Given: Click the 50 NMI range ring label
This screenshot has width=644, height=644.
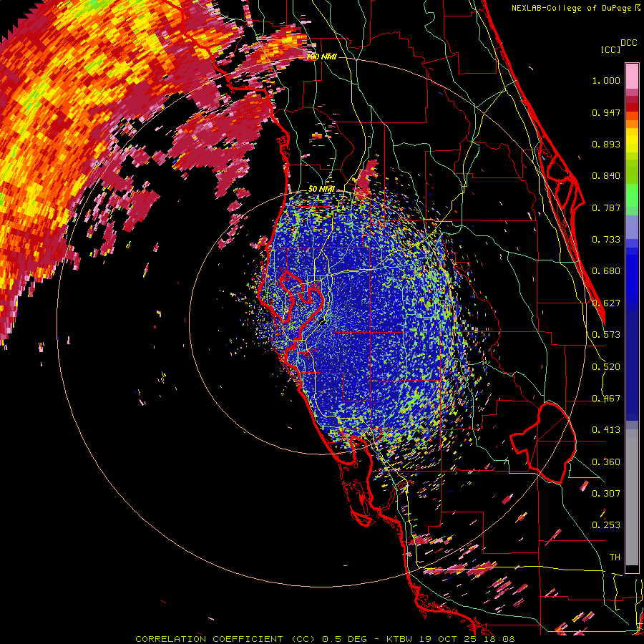Looking at the screenshot, I should (x=321, y=189).
